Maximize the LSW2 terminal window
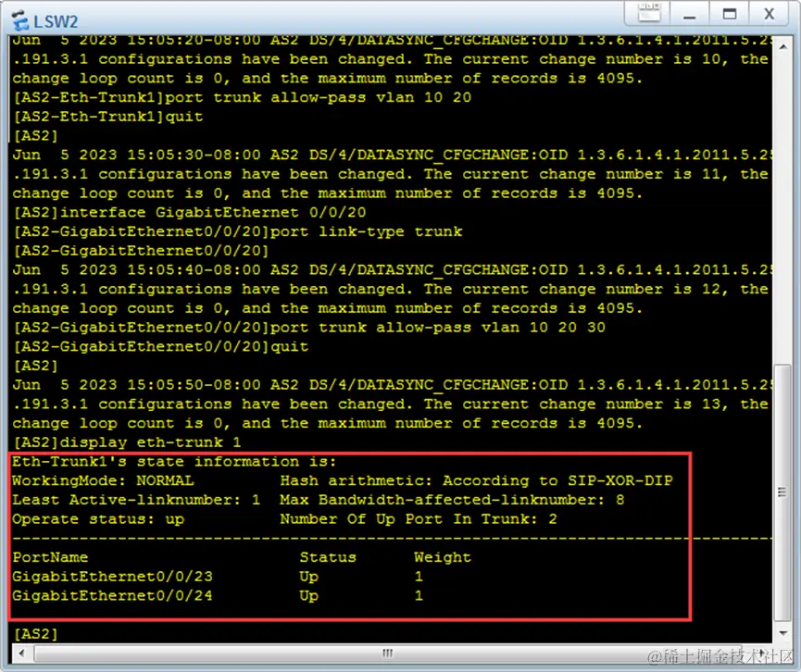 [x=730, y=13]
